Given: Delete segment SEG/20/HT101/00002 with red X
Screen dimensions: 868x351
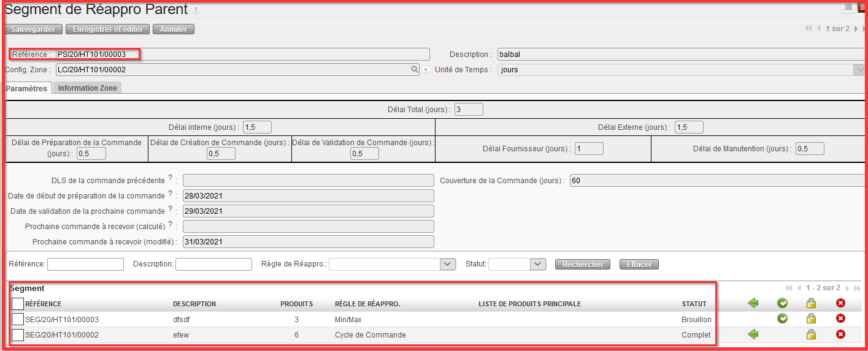Looking at the screenshot, I should pos(840,334).
